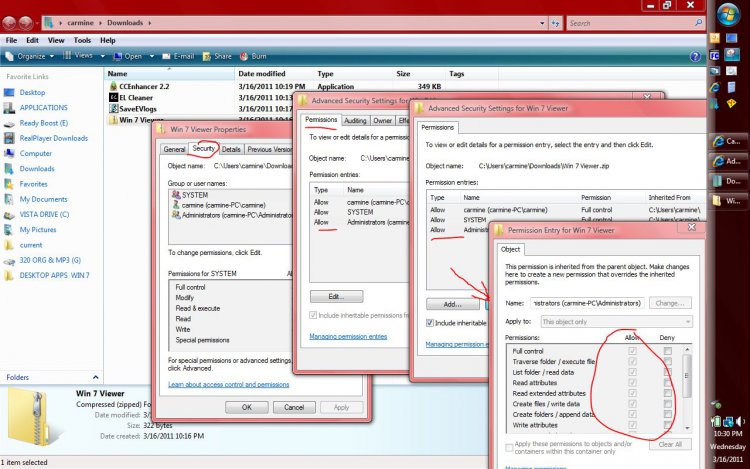Open My Pictures favorite link

(38, 230)
